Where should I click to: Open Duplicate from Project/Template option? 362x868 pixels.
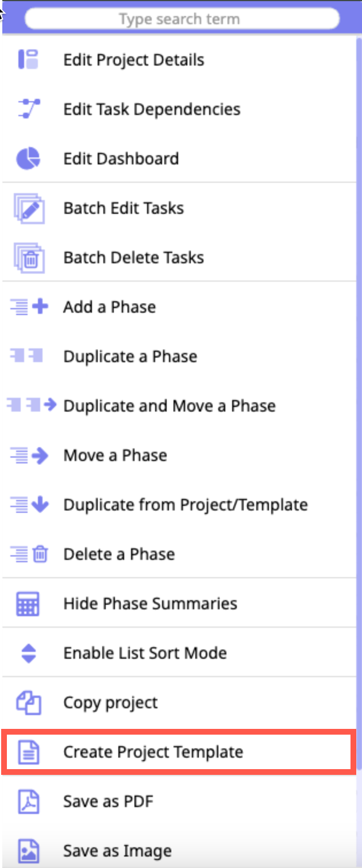click(x=185, y=505)
